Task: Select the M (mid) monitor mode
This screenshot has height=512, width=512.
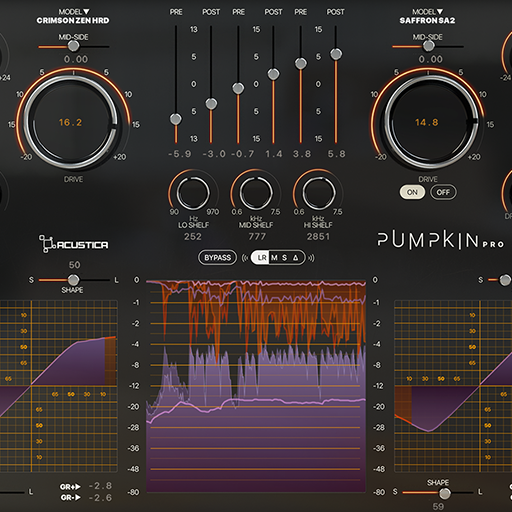Action: 274,258
